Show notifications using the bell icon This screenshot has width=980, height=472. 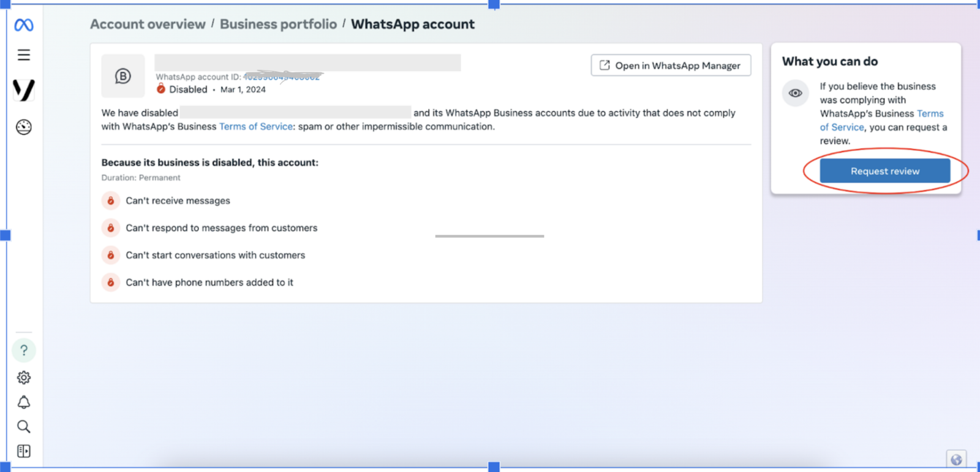(x=24, y=402)
